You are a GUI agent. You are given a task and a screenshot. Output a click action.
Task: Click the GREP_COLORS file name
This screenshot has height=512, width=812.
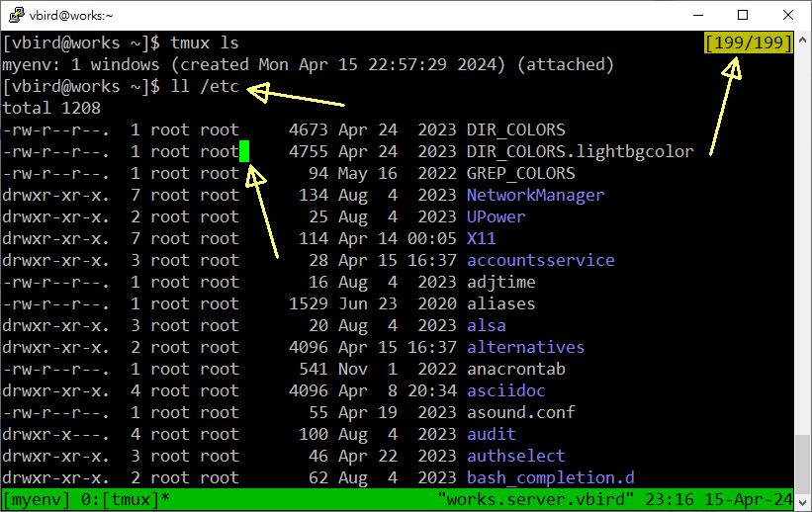(520, 173)
